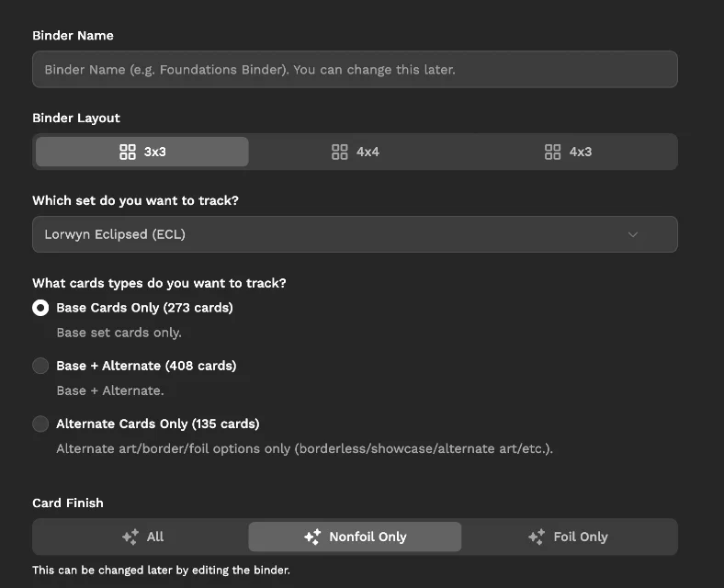Pick the 4x3 layout text label
This screenshot has width=724, height=588.
(x=581, y=152)
